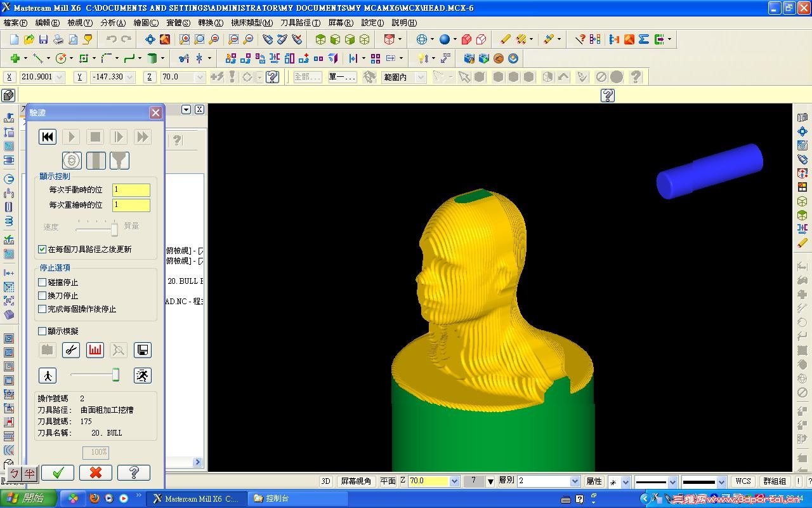
Task: Open verify options wrench icon
Action: coord(71,350)
